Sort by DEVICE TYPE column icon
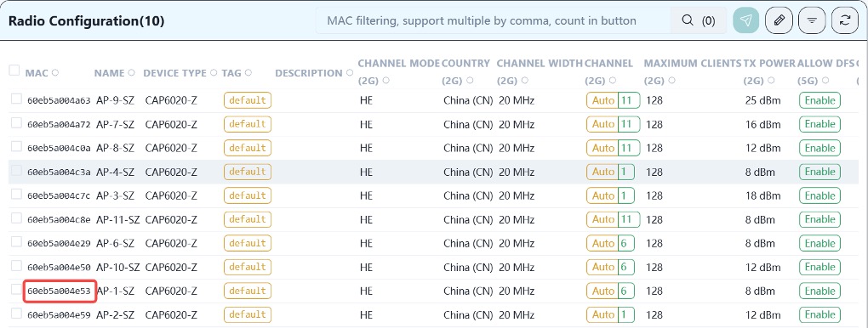Viewport: 868px width, 328px height. pos(213,72)
